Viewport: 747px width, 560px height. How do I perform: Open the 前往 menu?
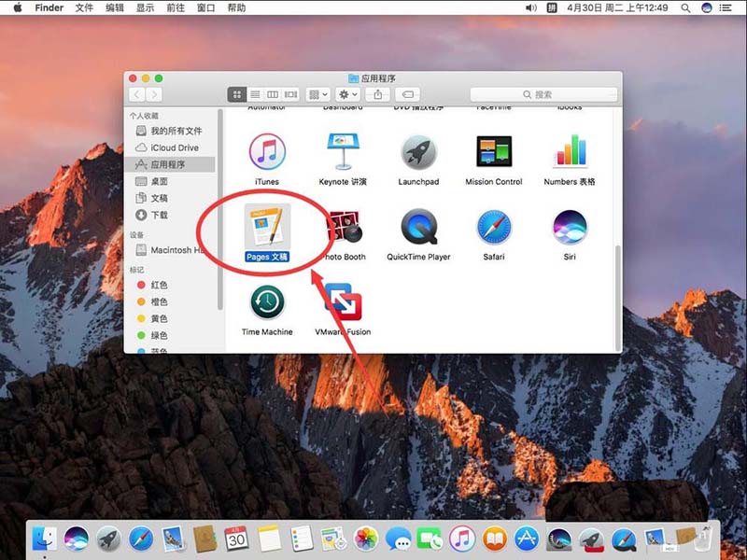[176, 7]
